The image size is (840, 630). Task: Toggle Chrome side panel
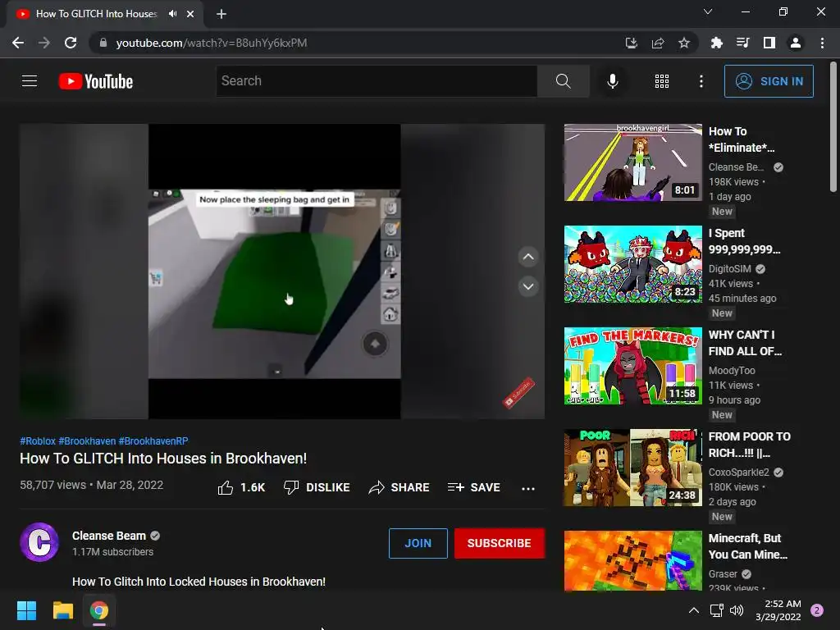[x=769, y=43]
